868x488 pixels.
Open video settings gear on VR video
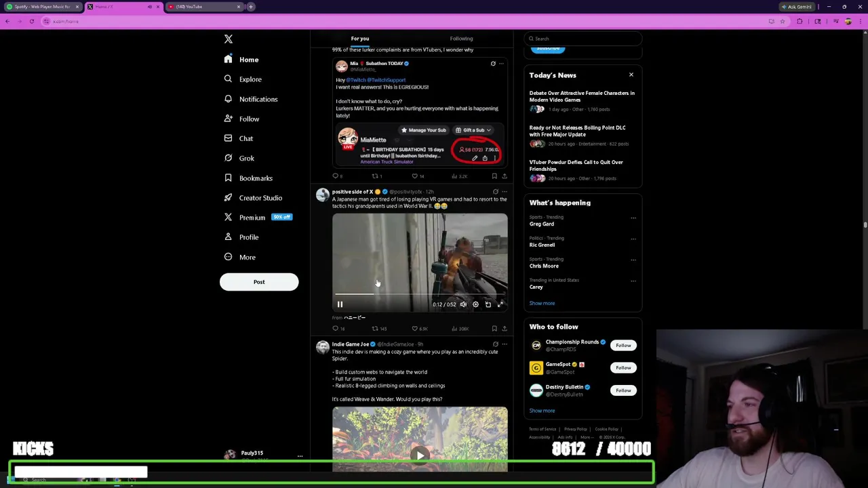coord(475,304)
